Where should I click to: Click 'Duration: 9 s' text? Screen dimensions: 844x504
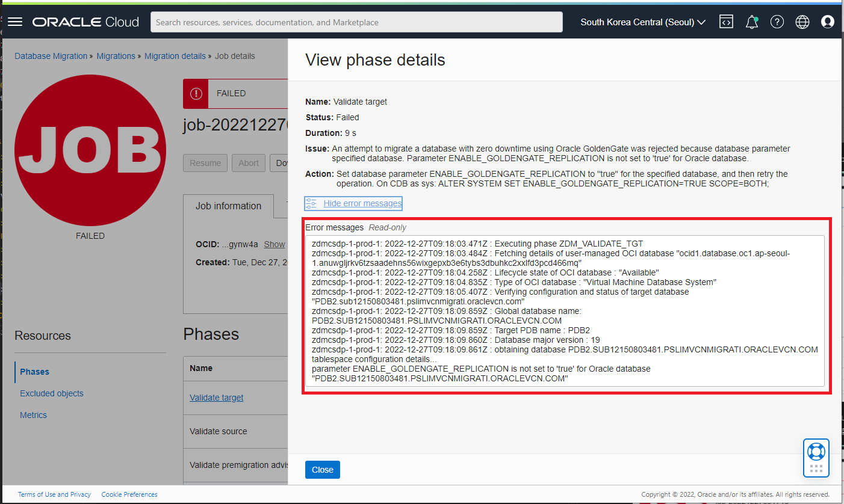tap(332, 133)
